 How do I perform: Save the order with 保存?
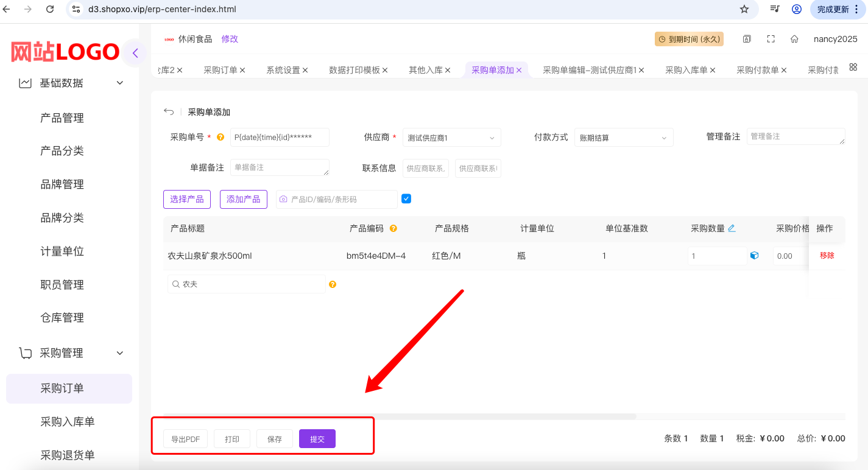click(x=275, y=439)
